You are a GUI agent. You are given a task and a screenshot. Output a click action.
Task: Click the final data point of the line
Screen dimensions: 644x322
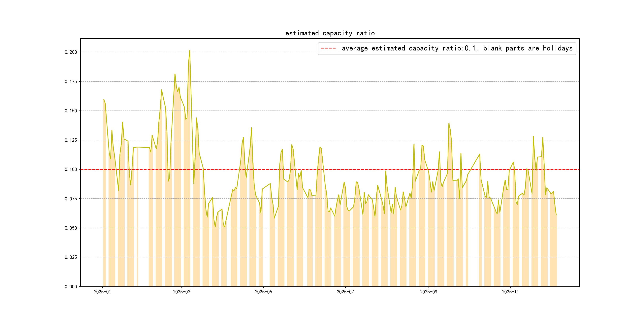(556, 215)
